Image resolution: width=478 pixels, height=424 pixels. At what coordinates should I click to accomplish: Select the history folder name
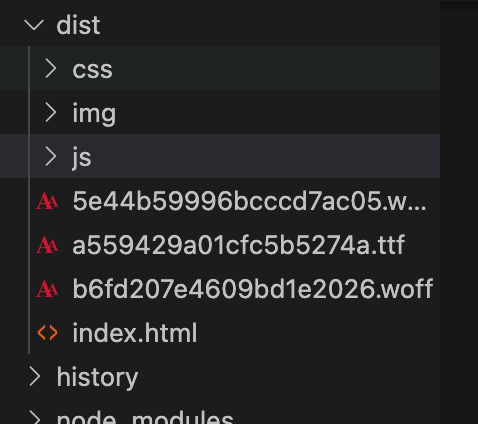(x=97, y=378)
